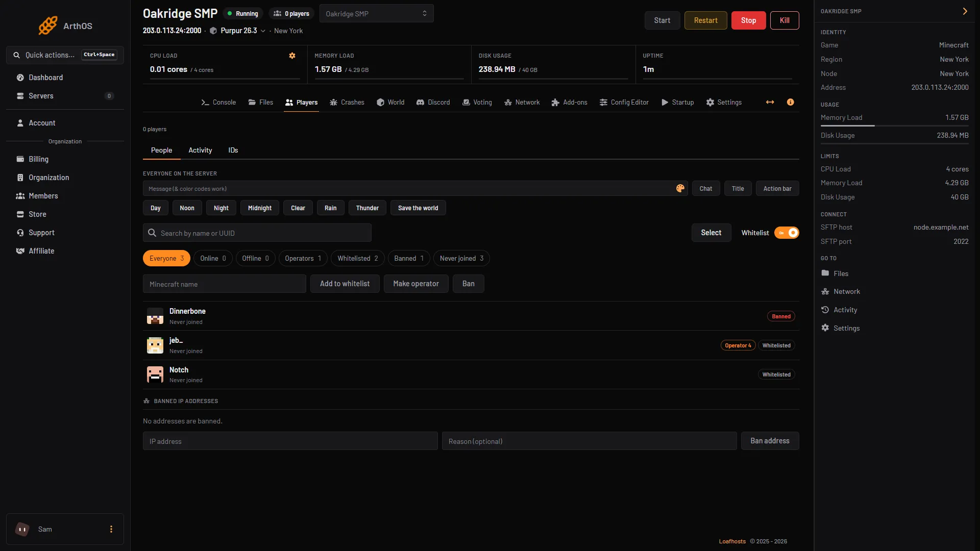The image size is (980, 551).
Task: Click the Search by name or UUID field
Action: pyautogui.click(x=257, y=233)
